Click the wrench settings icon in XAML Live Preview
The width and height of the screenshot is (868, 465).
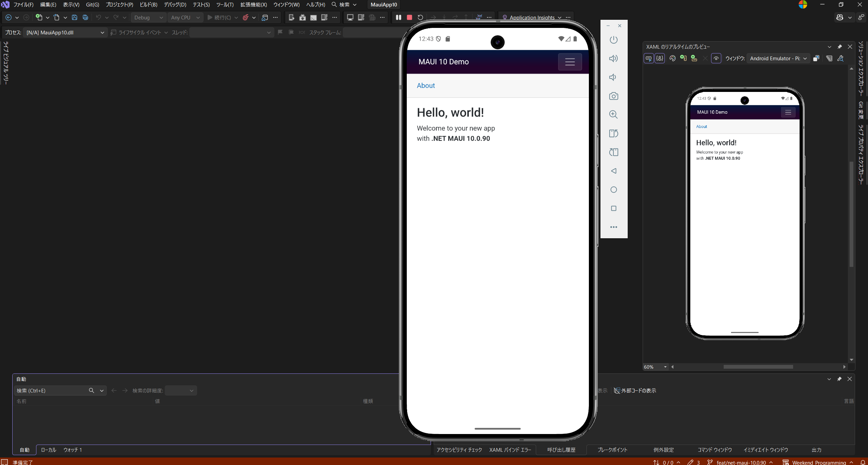(x=840, y=58)
